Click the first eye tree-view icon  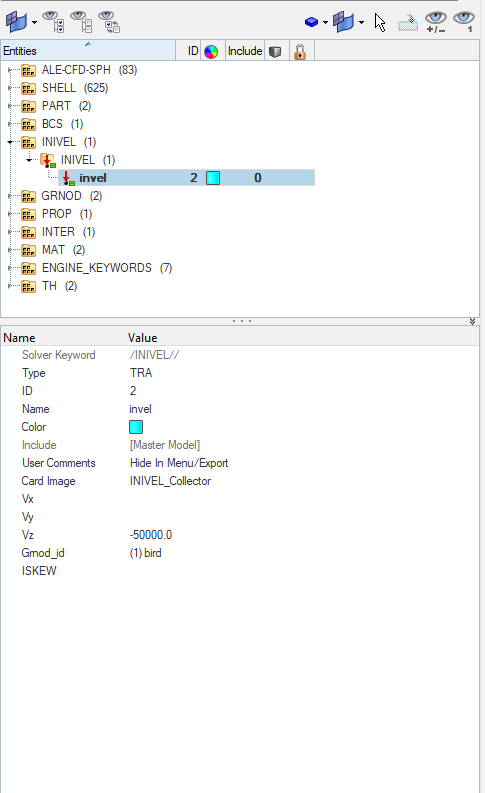53,22
